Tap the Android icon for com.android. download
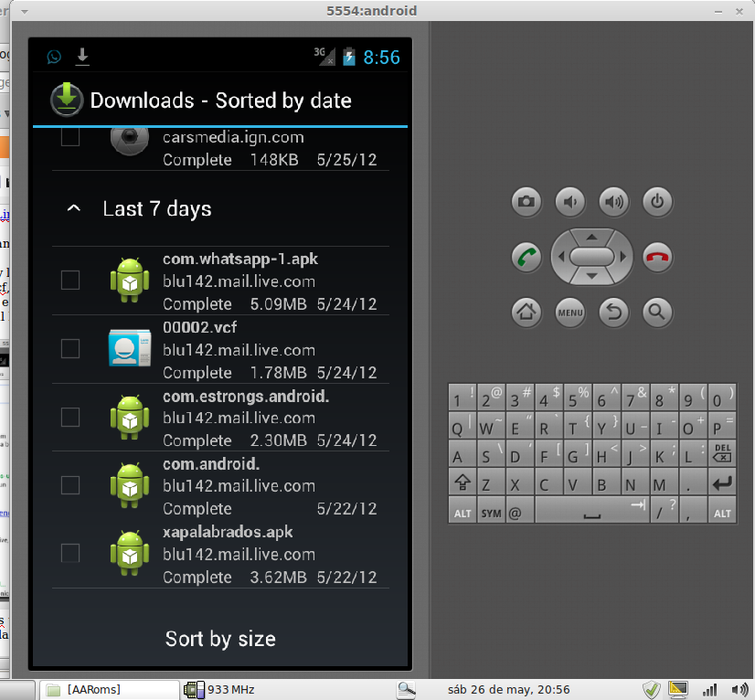The image size is (755, 700). point(130,486)
